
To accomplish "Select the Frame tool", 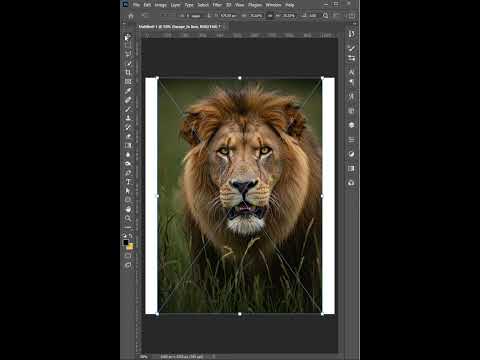I will [128, 81].
